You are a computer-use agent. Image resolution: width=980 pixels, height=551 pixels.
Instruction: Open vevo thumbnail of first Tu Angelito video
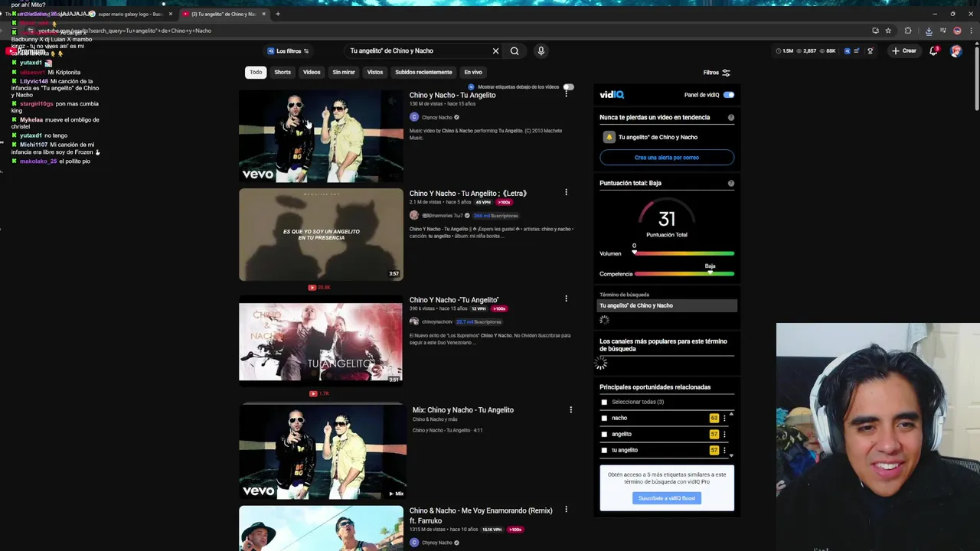click(321, 136)
